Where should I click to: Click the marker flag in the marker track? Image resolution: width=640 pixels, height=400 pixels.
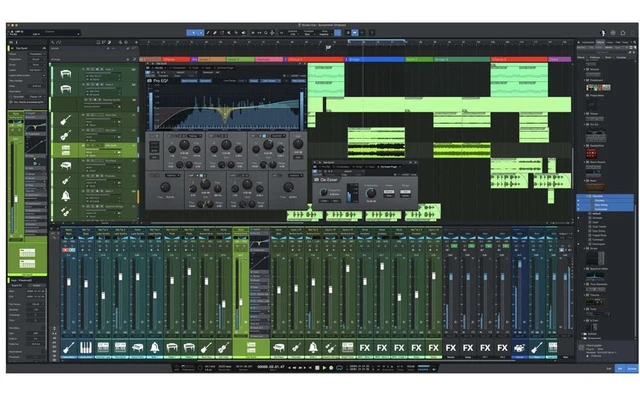pos(328,48)
